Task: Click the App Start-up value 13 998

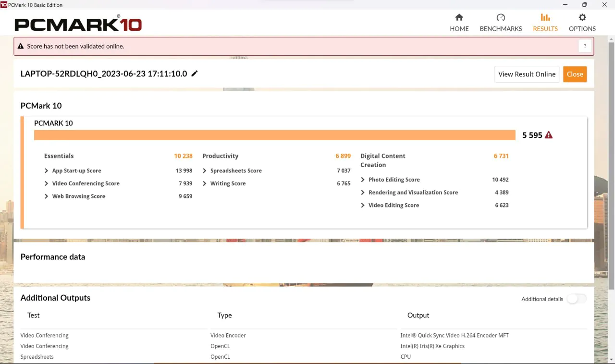Action: click(184, 171)
